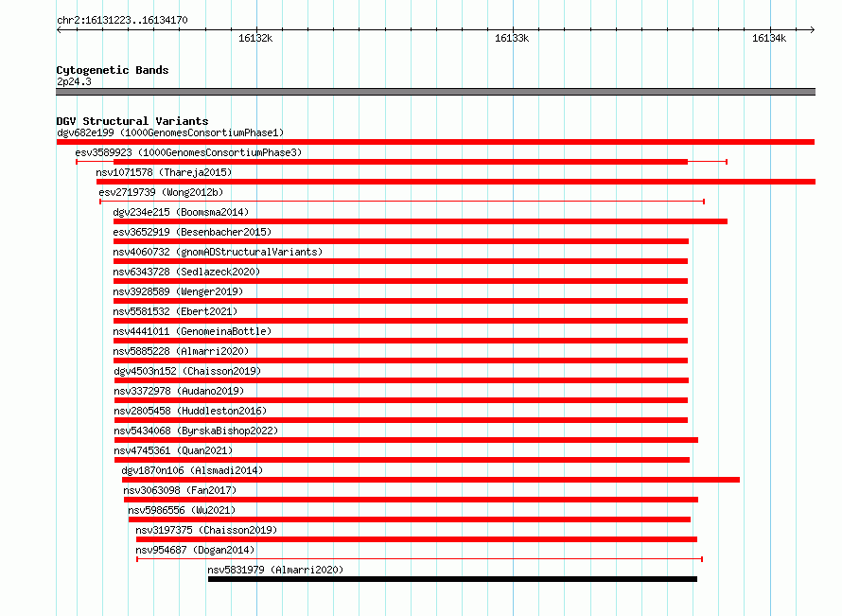Click the dgv1870n106 (Alsmadi2014) label

coord(192,470)
